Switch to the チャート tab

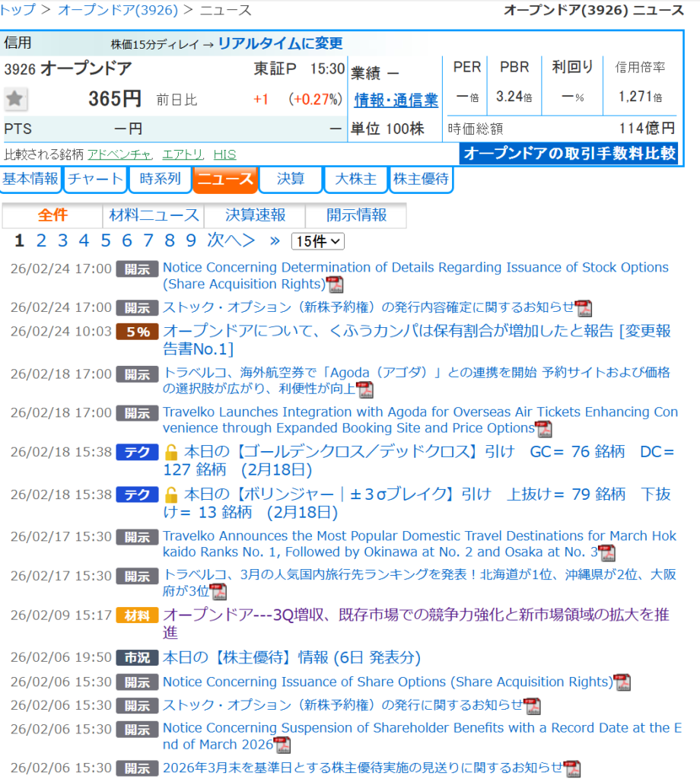tap(95, 180)
